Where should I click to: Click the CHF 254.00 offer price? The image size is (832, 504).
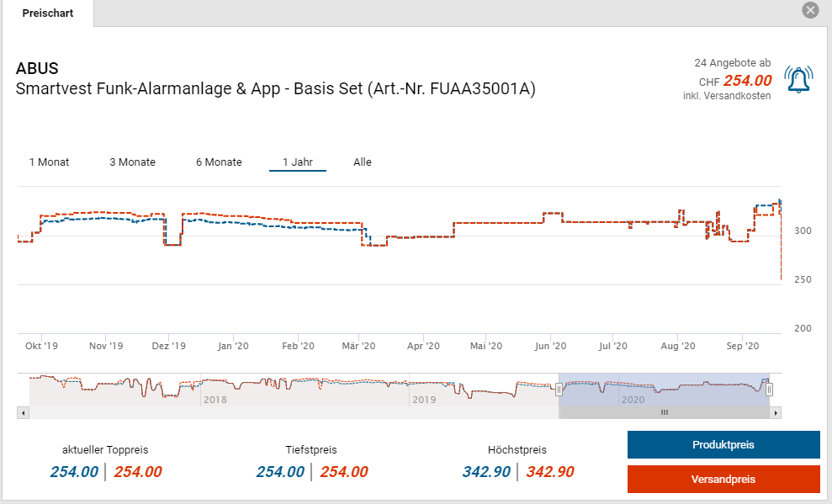tap(747, 81)
